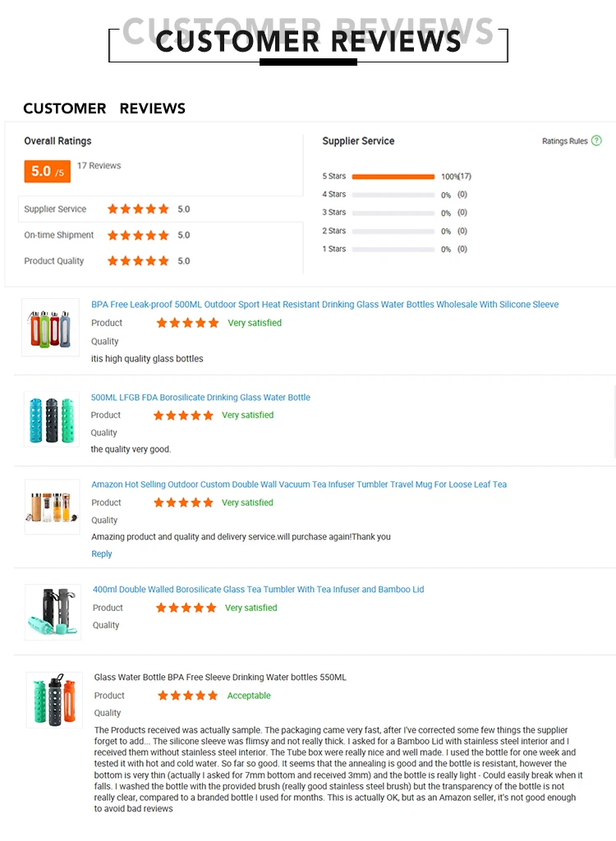Click the 5 Stars orange rating bar
This screenshot has height=841, width=616.
coord(393,177)
